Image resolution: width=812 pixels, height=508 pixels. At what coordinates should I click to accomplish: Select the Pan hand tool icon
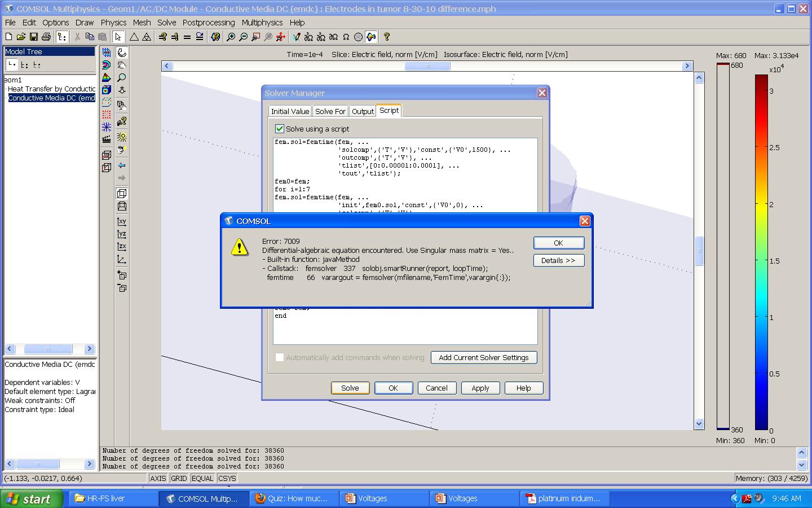pos(122,65)
